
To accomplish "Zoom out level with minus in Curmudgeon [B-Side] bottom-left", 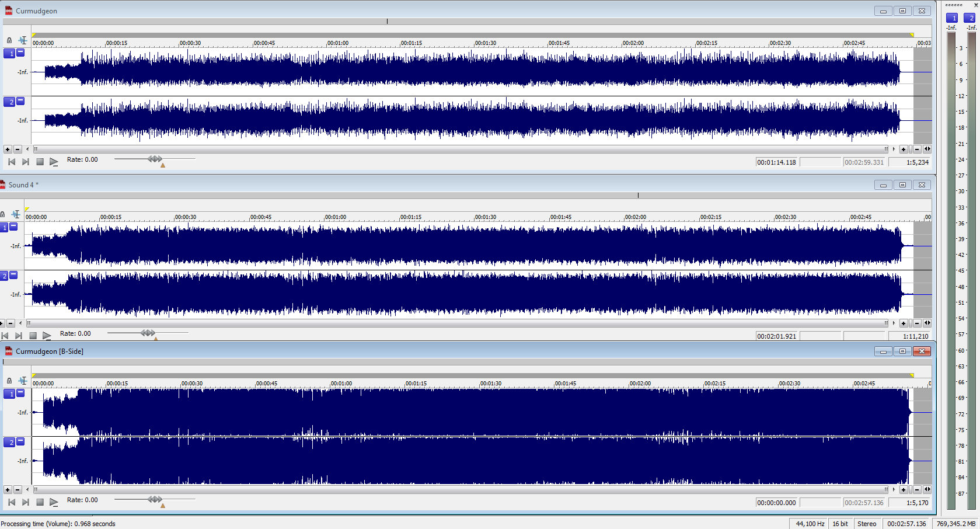I will pyautogui.click(x=18, y=490).
